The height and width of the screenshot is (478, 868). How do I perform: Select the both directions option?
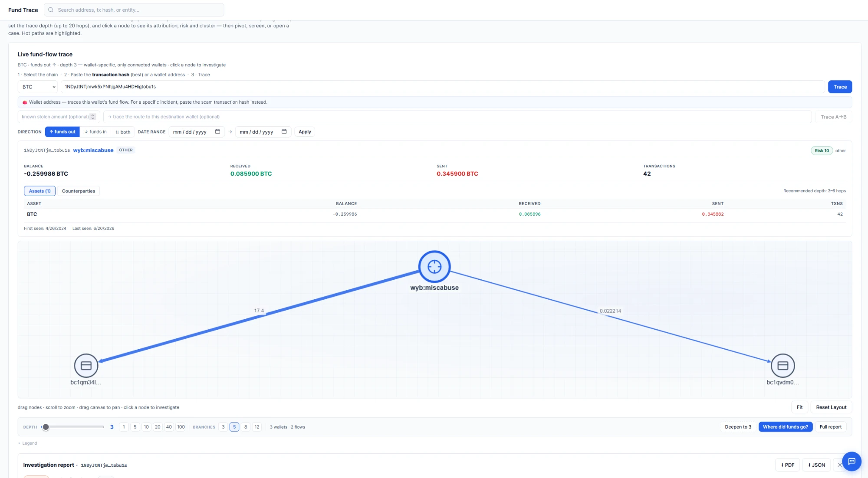pyautogui.click(x=123, y=132)
